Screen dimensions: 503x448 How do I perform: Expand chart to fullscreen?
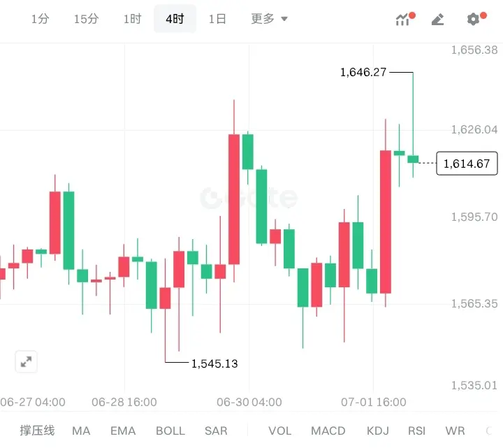26,362
